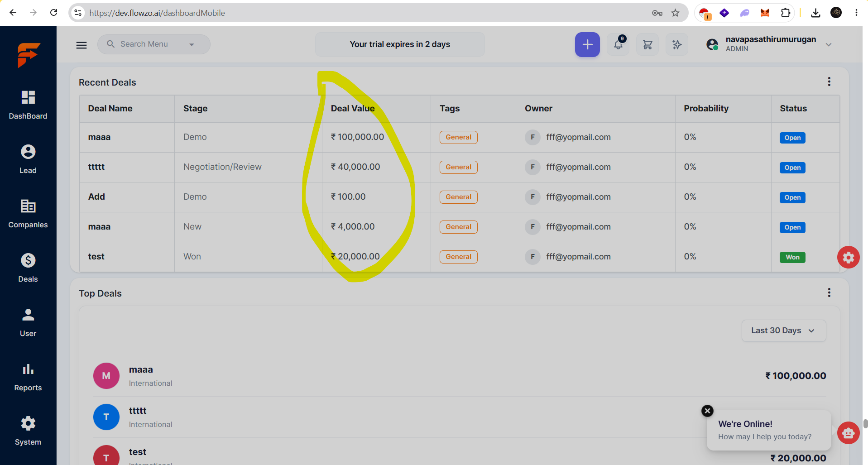Click the blue T avatar for tttt
868x465 pixels.
106,417
